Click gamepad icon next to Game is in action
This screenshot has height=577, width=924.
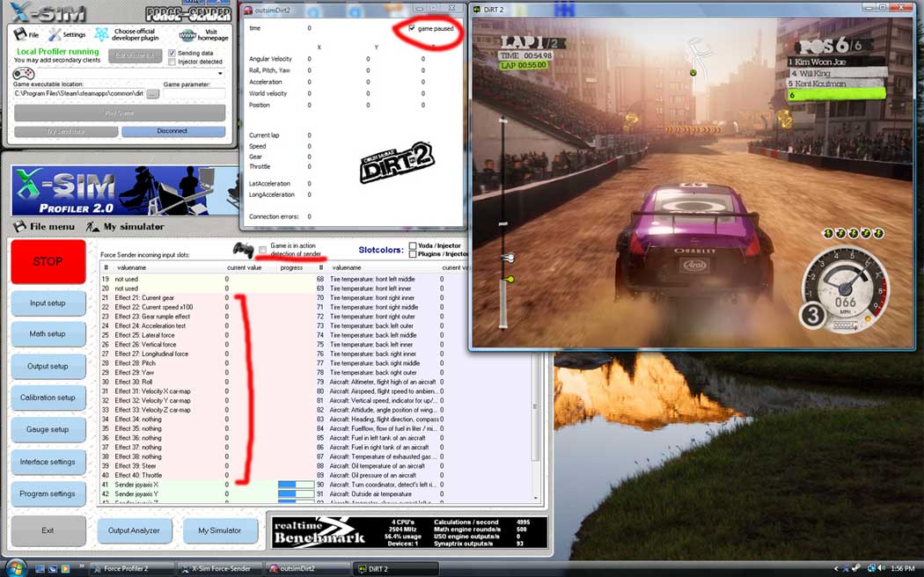tap(243, 250)
